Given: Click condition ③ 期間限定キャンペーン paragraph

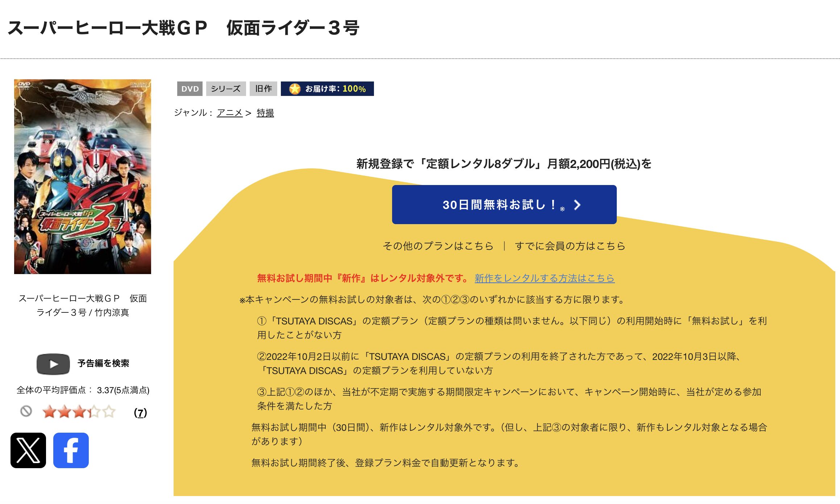Looking at the screenshot, I should (x=509, y=399).
